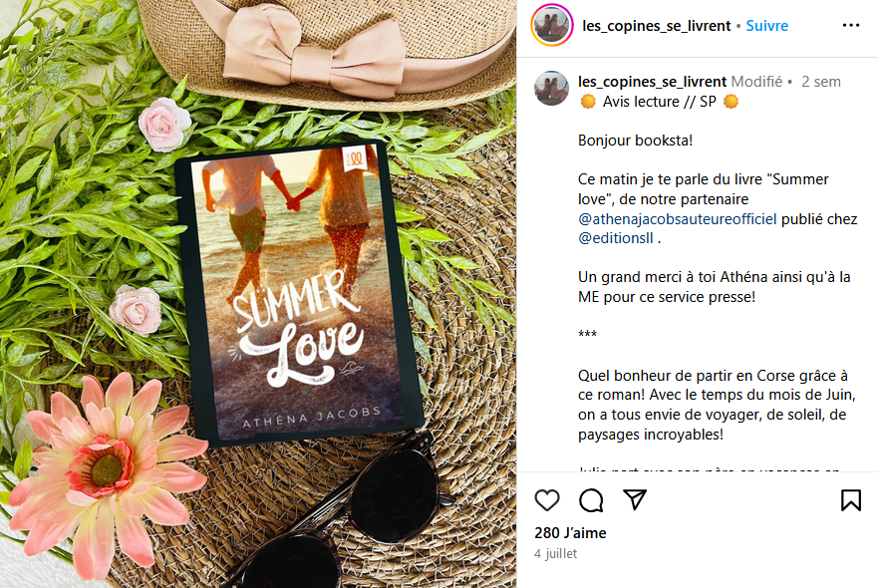View who liked via 280 J'aime
This screenshot has height=588, width=877.
point(570,532)
